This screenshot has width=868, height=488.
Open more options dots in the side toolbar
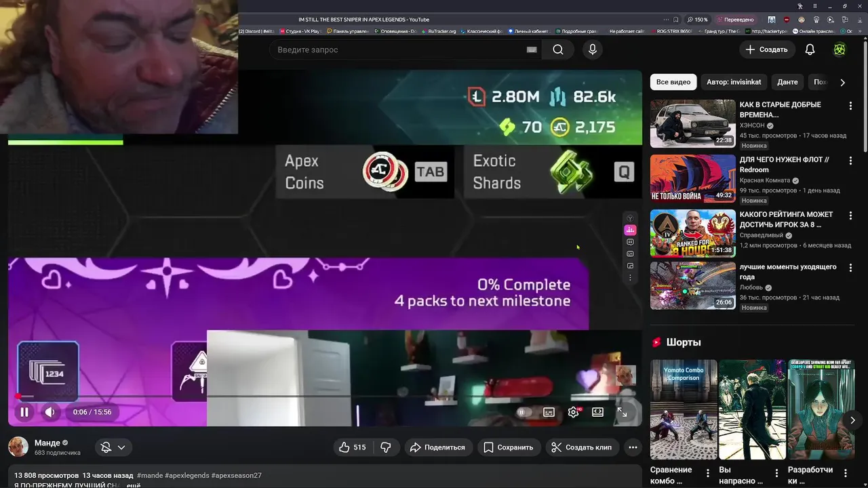[630, 278]
